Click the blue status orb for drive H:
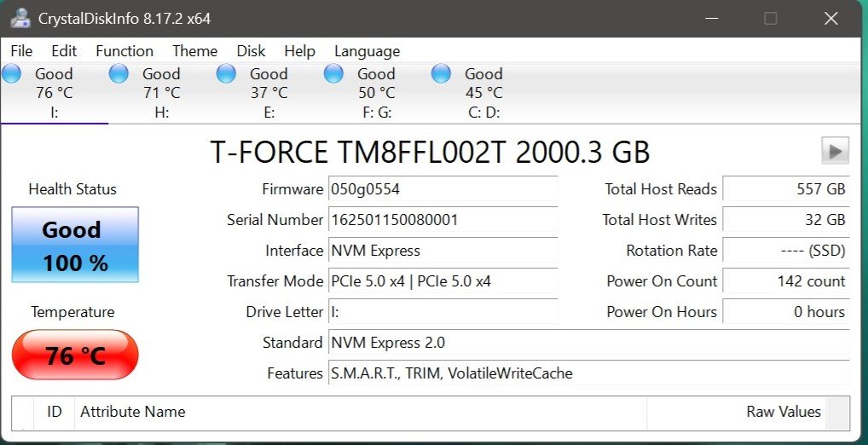 [119, 73]
